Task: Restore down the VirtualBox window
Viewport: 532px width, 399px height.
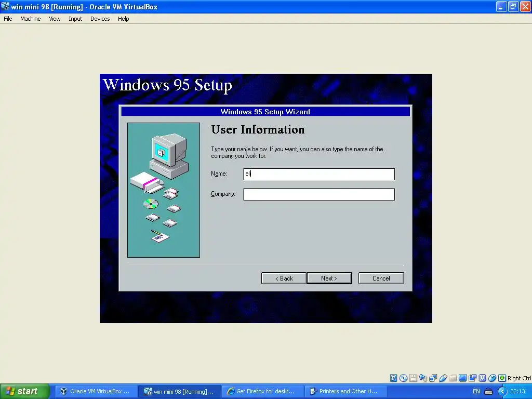Action: pos(513,6)
